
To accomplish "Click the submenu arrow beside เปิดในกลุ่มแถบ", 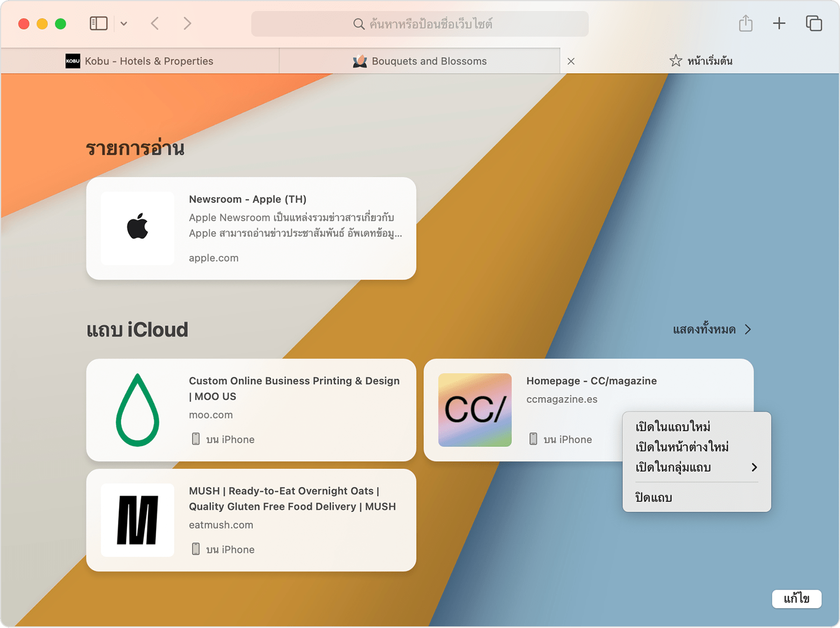I will click(754, 467).
